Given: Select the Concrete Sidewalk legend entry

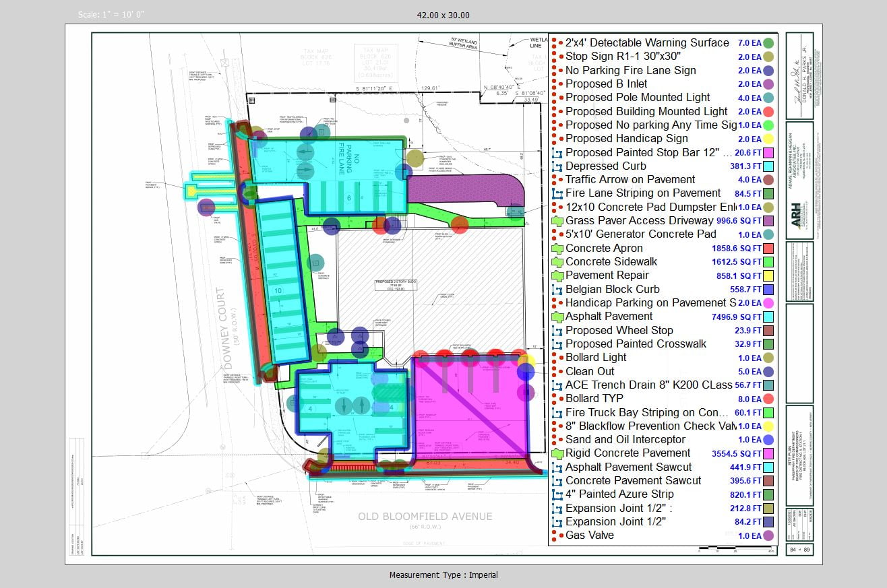Looking at the screenshot, I should click(611, 261).
